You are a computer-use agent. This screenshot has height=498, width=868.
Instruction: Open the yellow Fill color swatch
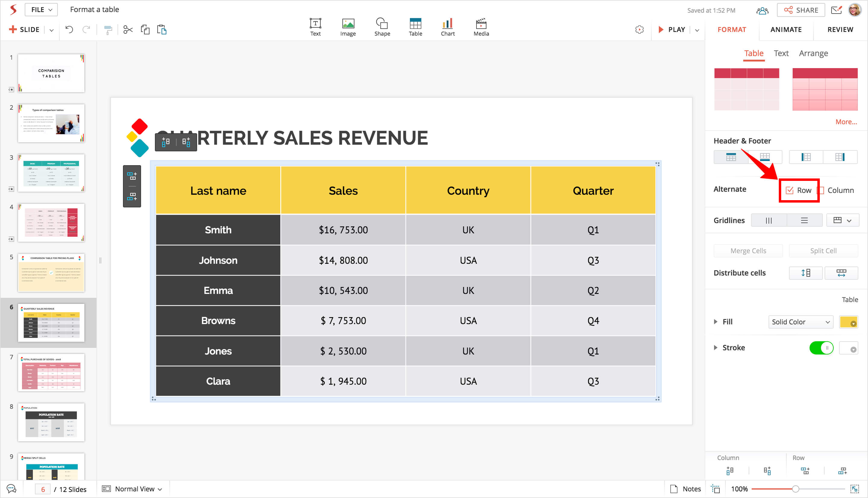coord(848,322)
